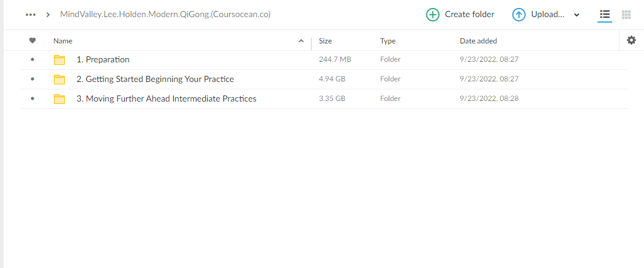644x268 pixels.
Task: Sort files by Date added column
Action: [x=478, y=41]
